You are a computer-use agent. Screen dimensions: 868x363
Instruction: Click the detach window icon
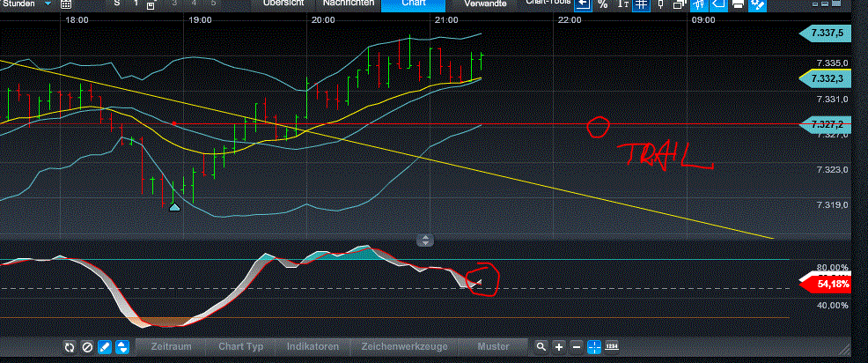[680, 4]
